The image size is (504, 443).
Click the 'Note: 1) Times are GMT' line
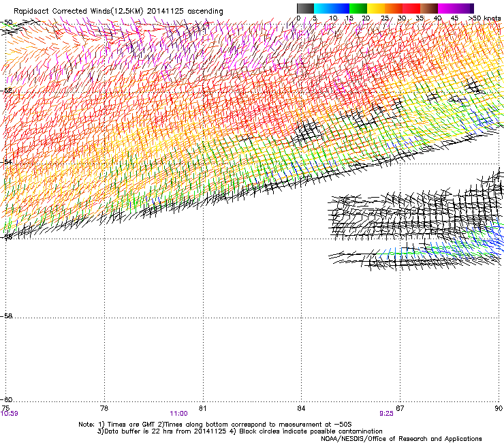pyautogui.click(x=215, y=425)
